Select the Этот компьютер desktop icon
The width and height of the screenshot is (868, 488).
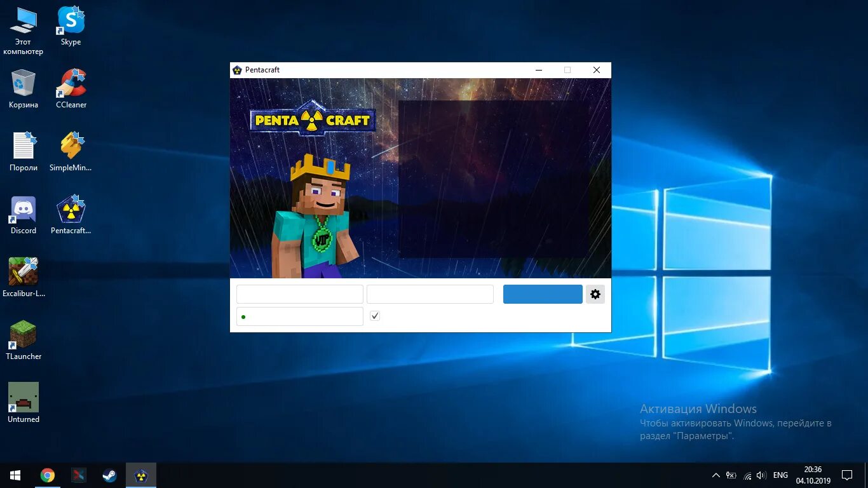tap(24, 32)
